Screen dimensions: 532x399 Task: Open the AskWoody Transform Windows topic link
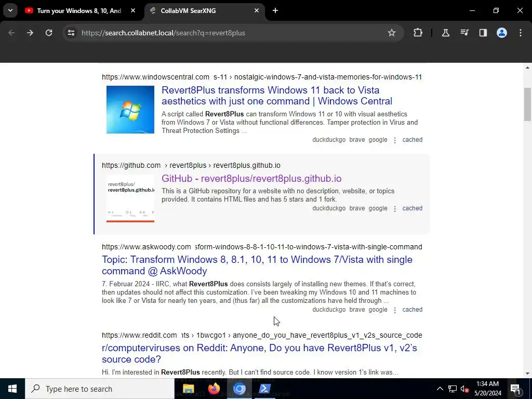click(x=257, y=265)
